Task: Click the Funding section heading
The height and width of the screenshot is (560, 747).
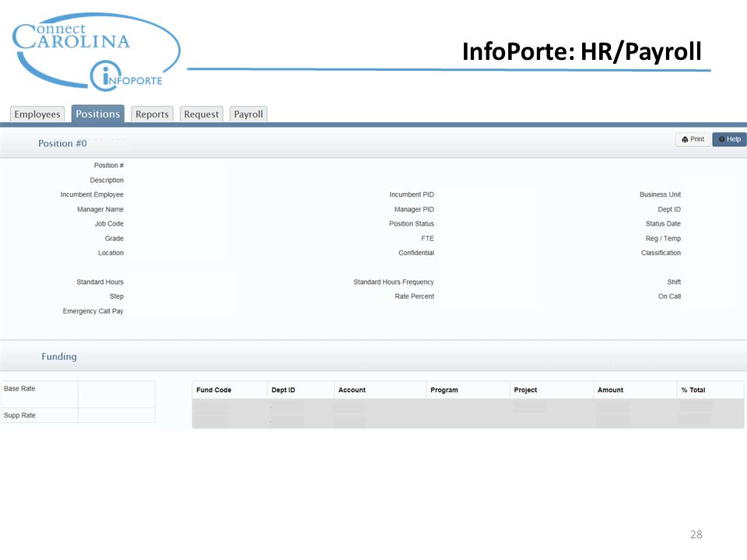Action: (x=58, y=357)
